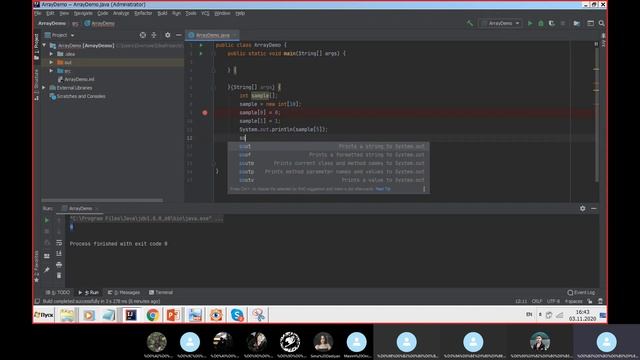Viewport: 640px width, 360px height.
Task: Open the ArrayDemo run configuration dropdown
Action: [x=500, y=23]
